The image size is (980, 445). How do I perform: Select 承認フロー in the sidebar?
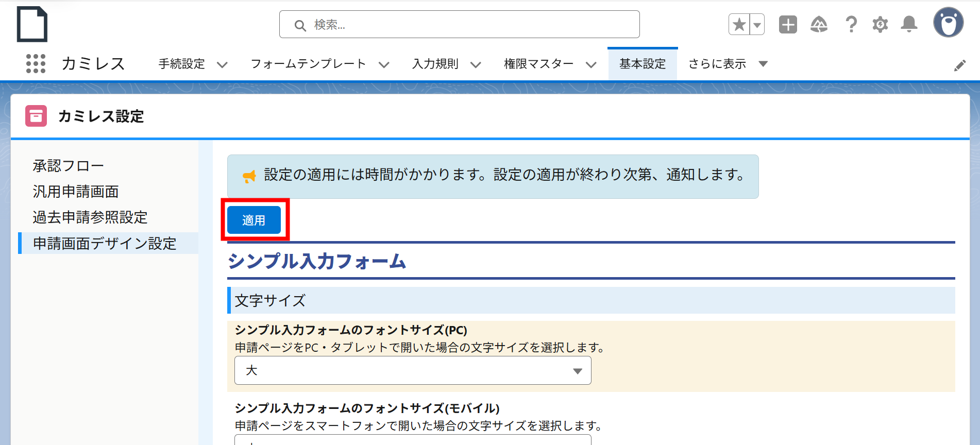pyautogui.click(x=68, y=166)
